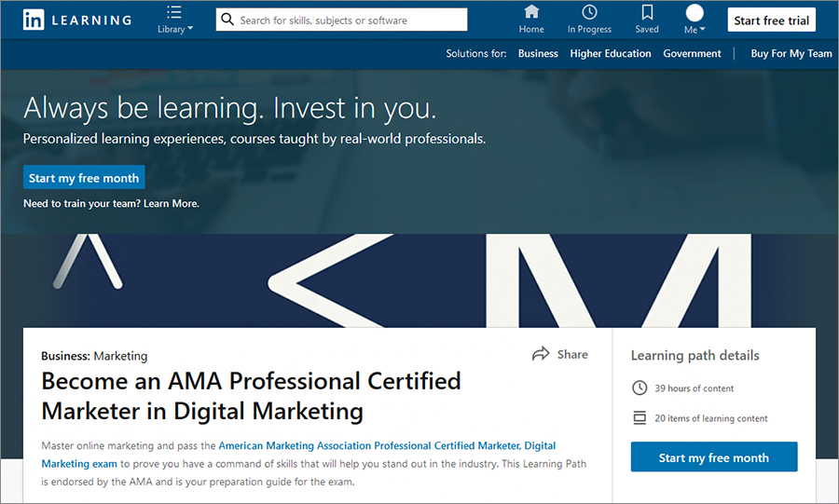
Task: Open Learn More team training link
Action: tap(172, 204)
